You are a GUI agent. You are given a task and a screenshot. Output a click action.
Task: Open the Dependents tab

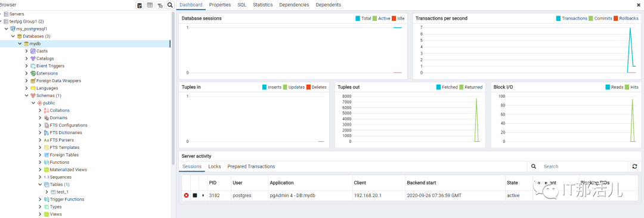click(328, 5)
